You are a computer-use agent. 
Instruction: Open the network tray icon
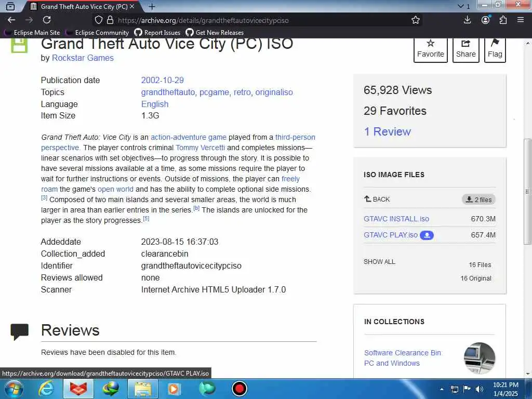point(454,389)
